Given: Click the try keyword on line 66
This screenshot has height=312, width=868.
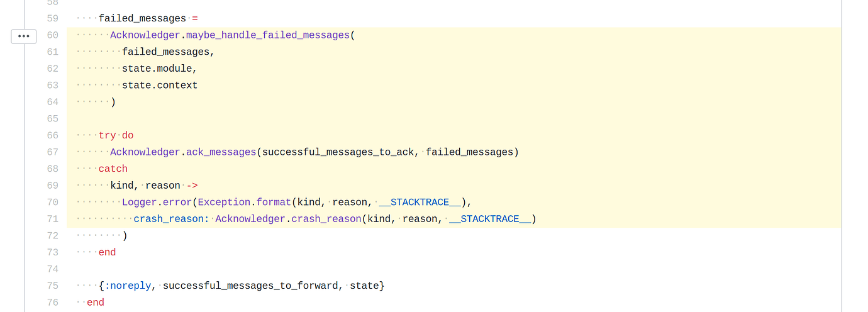Looking at the screenshot, I should click(108, 135).
